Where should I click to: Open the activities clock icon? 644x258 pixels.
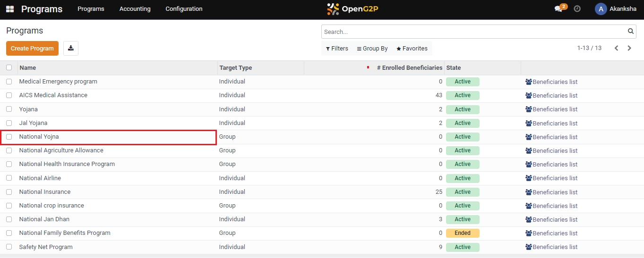click(577, 9)
